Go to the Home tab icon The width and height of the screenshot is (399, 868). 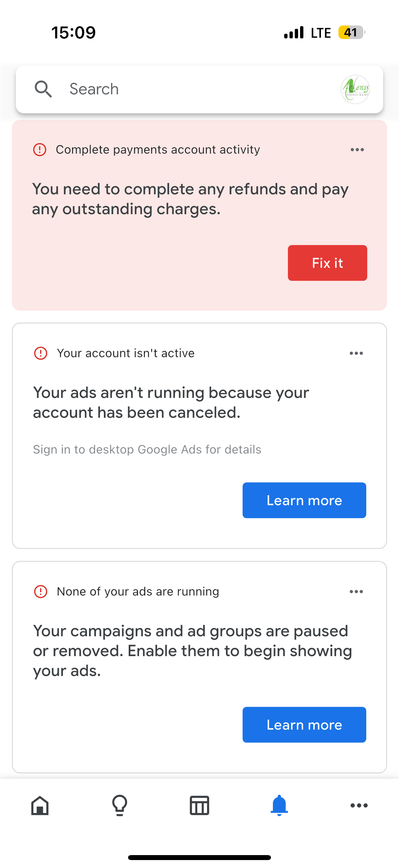coord(40,805)
